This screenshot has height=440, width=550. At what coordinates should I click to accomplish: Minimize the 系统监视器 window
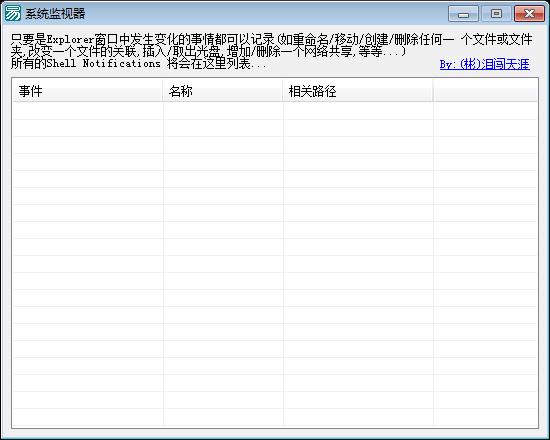click(x=463, y=14)
